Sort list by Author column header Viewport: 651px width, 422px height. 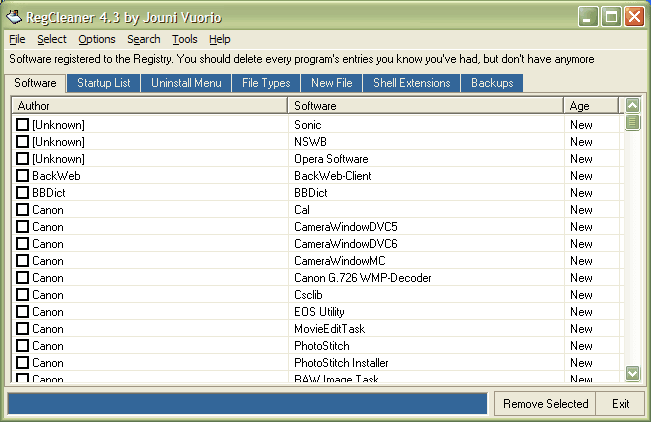pos(149,106)
